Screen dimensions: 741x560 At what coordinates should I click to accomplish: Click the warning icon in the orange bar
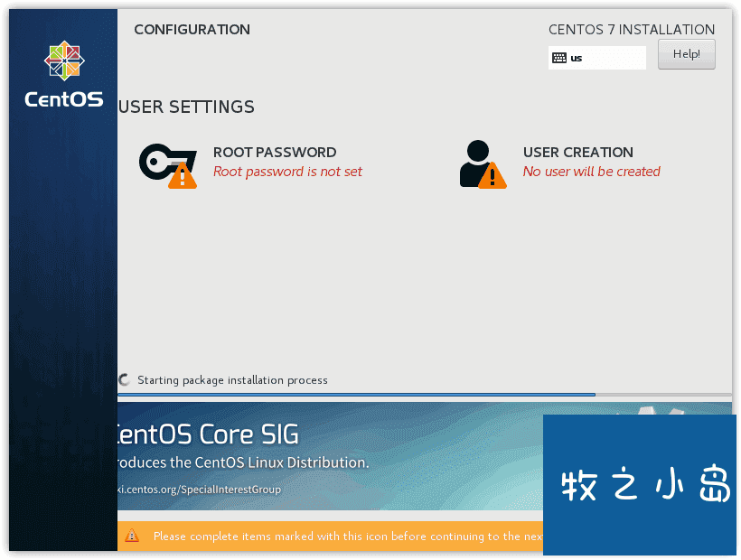[x=132, y=536]
